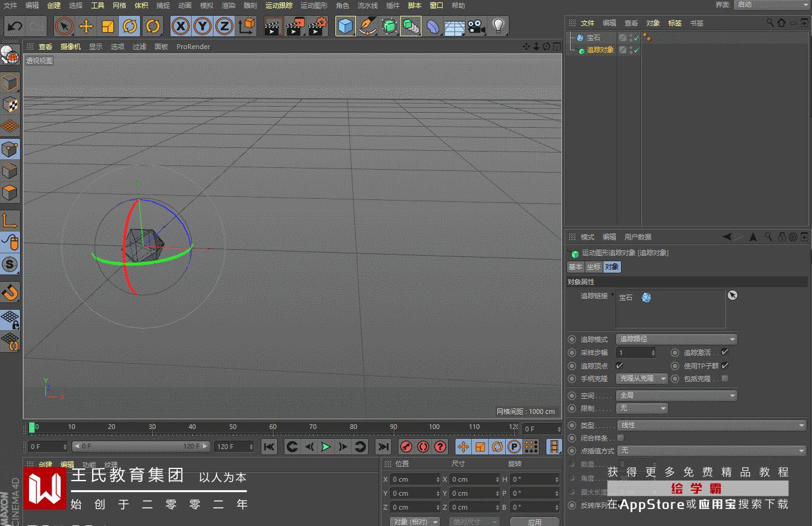The image size is (812, 526).
Task: Open the viewport 摄像机 menu
Action: click(x=70, y=47)
